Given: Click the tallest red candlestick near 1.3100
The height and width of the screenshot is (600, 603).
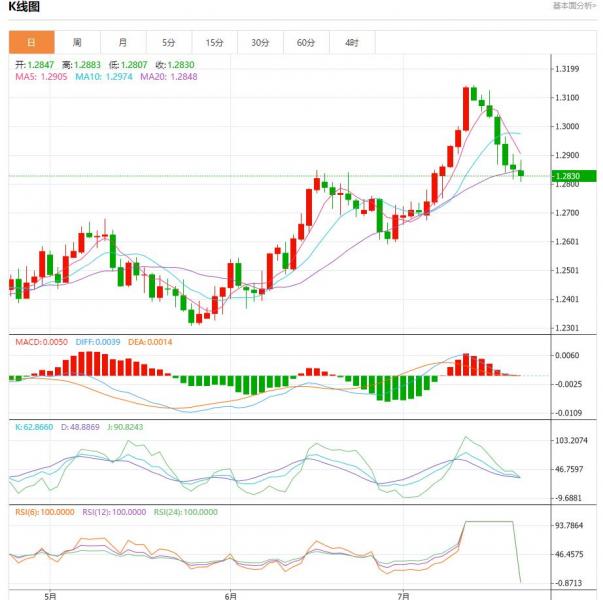Looking at the screenshot, I should coord(466,109).
